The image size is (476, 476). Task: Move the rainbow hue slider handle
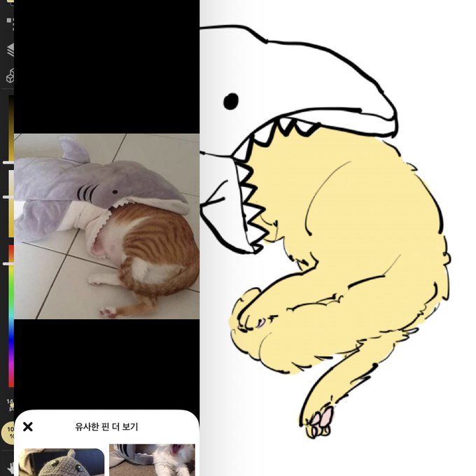pyautogui.click(x=8, y=264)
